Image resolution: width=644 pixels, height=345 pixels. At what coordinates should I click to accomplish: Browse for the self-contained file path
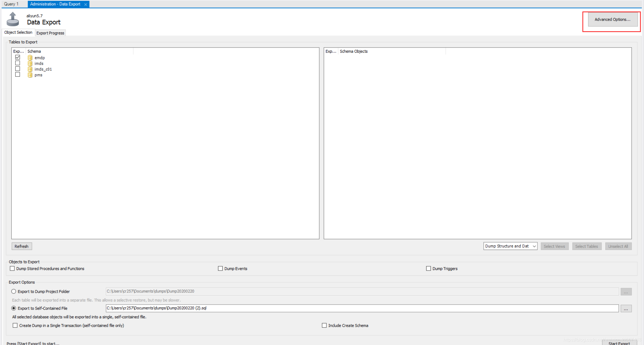coord(626,309)
